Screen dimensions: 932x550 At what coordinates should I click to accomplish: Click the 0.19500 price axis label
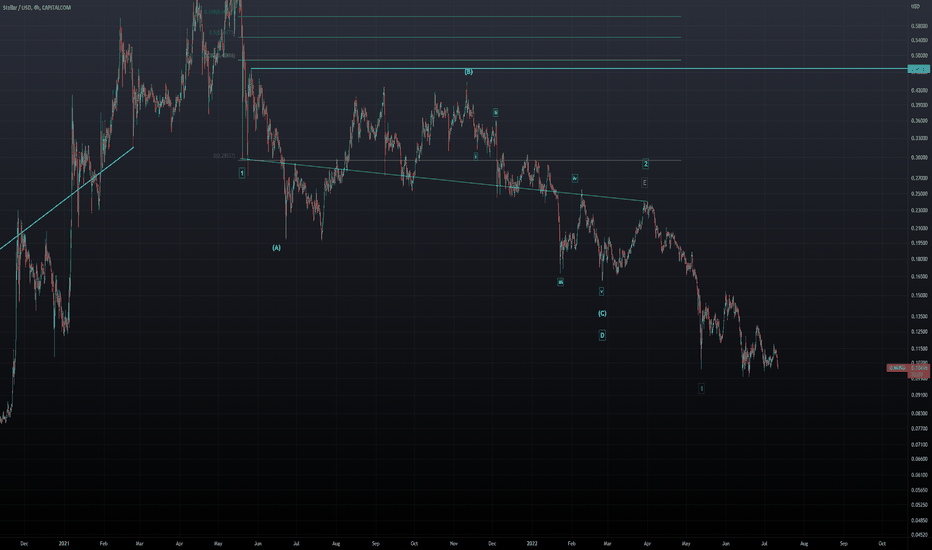920,243
